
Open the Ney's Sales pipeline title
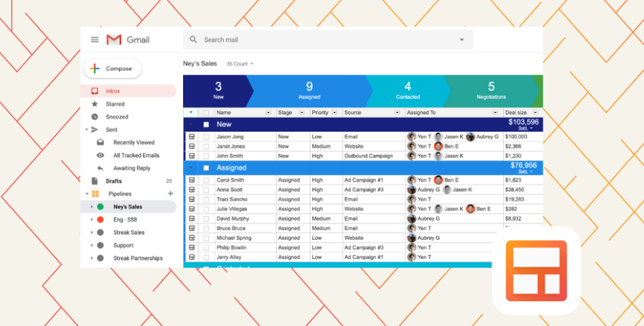[200, 64]
